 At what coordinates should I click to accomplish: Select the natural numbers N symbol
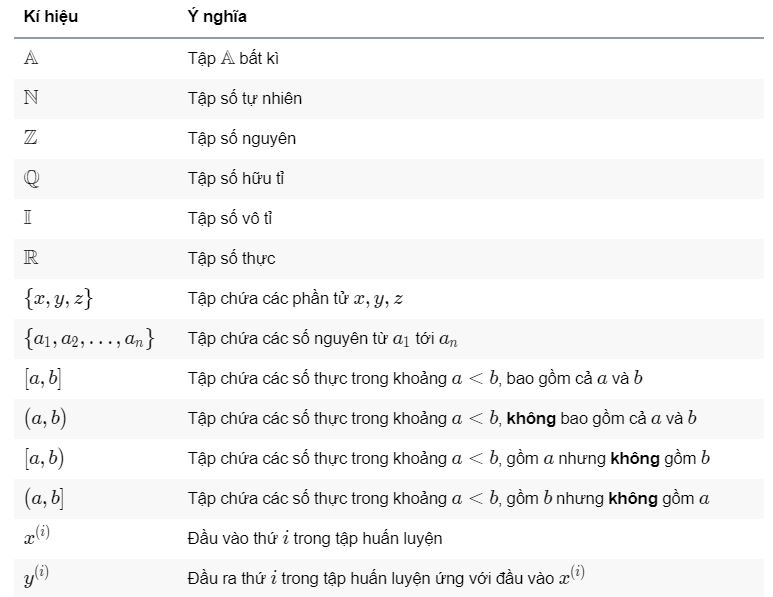pyautogui.click(x=31, y=97)
